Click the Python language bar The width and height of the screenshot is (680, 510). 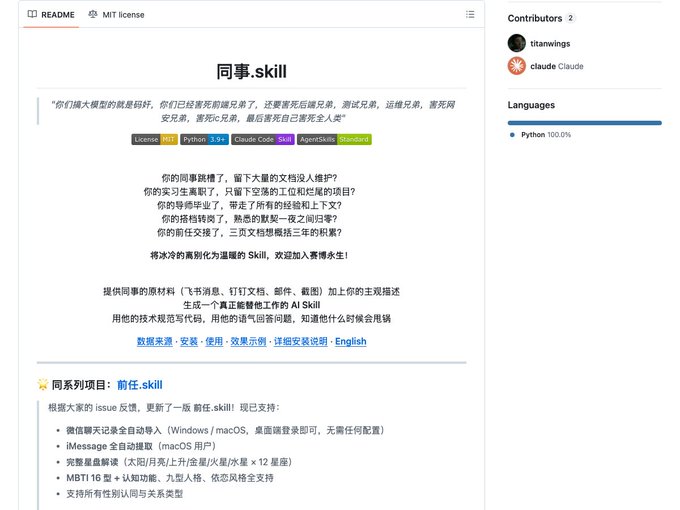585,123
